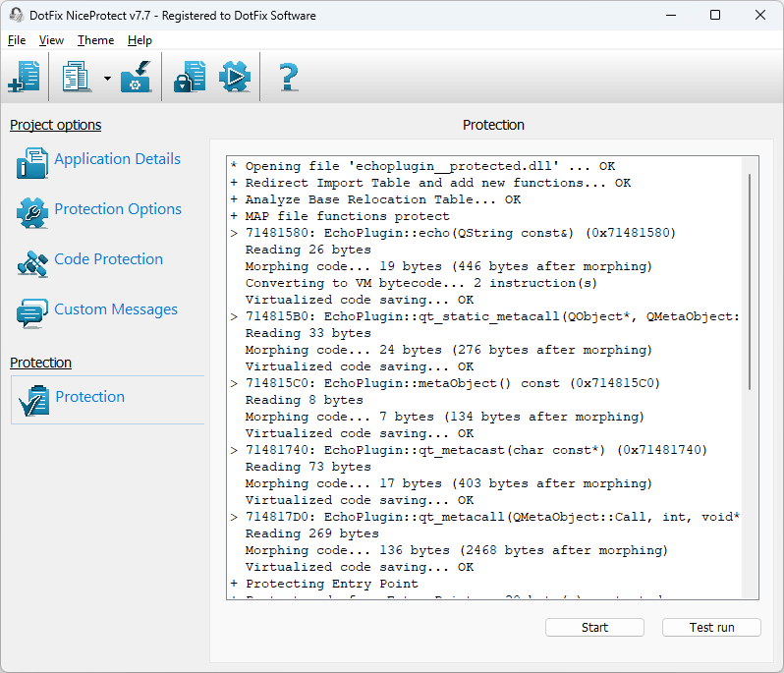Click the '17 bytes (403 bytes after morphing)' line

tap(449, 483)
